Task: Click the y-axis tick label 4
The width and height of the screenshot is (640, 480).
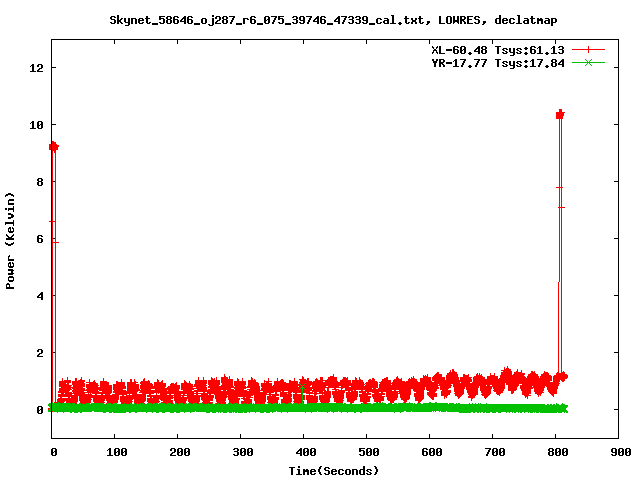Action: (x=40, y=296)
